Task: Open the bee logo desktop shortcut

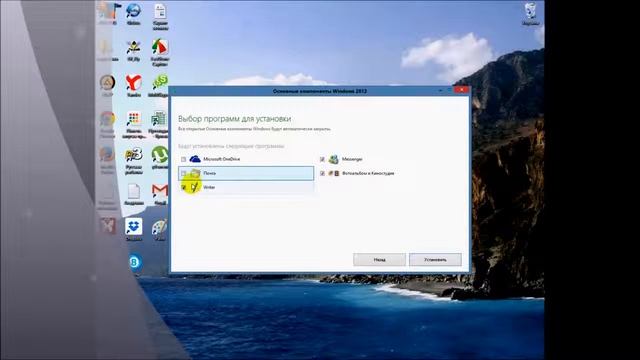Action: click(133, 51)
